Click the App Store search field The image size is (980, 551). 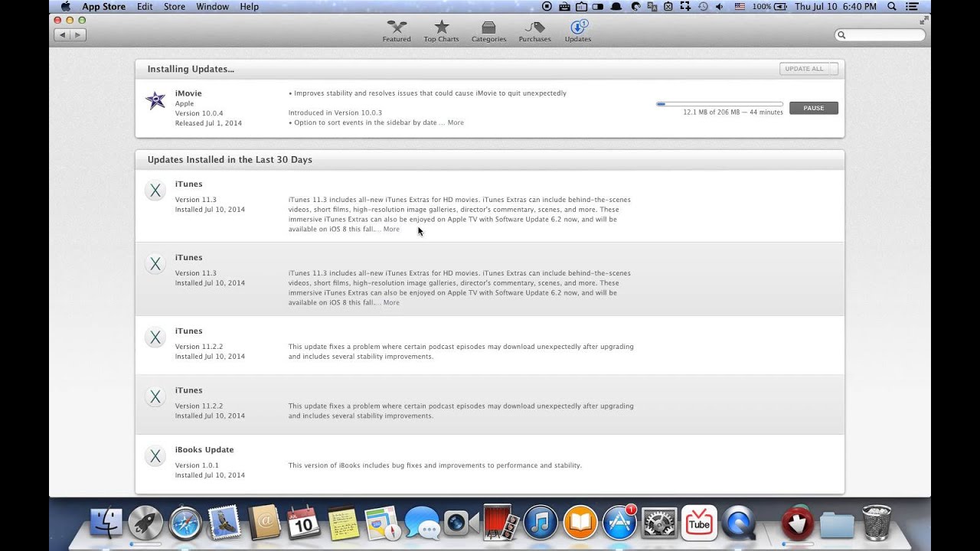[x=880, y=34]
